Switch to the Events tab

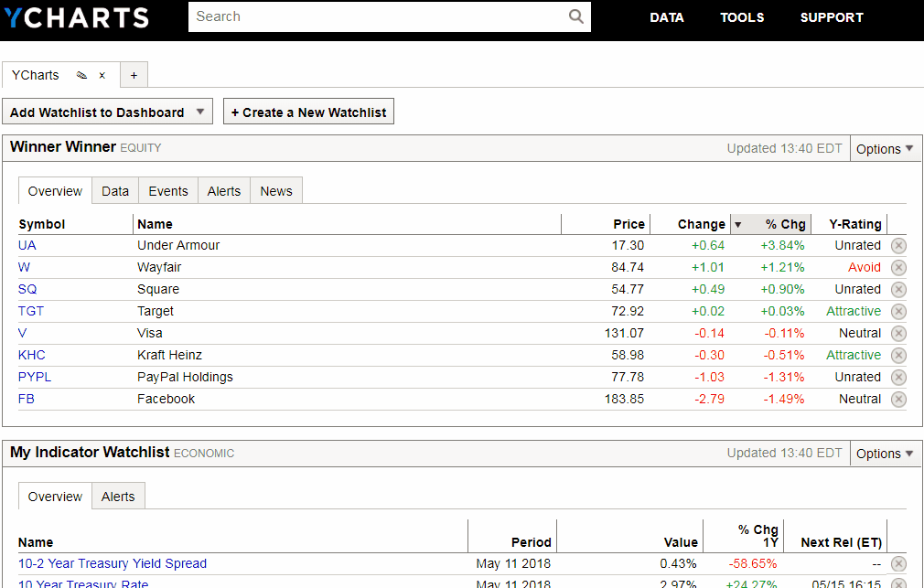pos(168,191)
